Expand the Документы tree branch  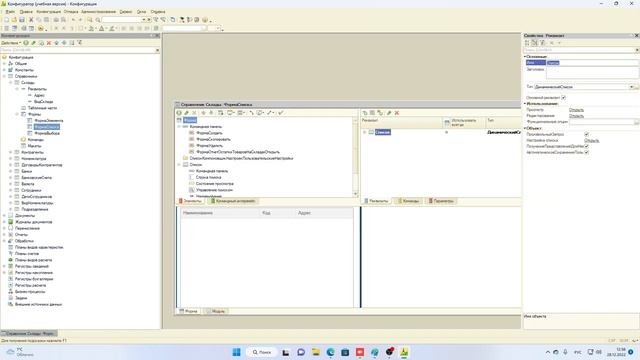coord(4,216)
